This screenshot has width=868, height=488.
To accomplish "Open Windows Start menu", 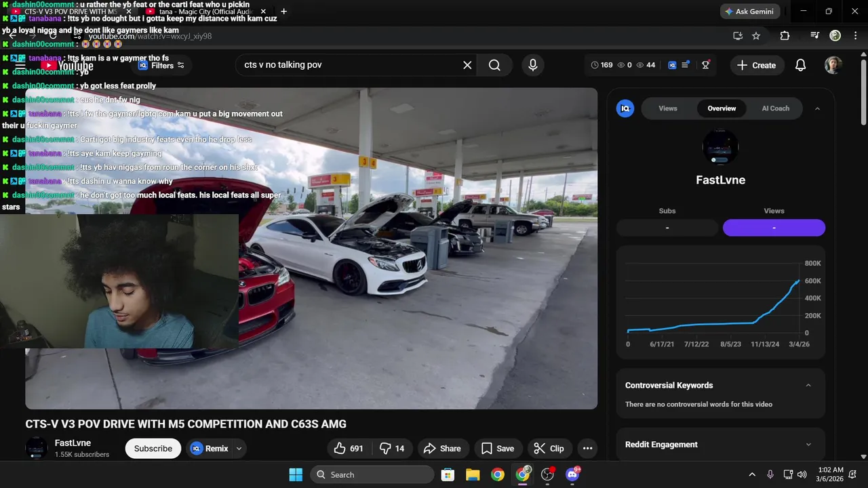I will [296, 474].
